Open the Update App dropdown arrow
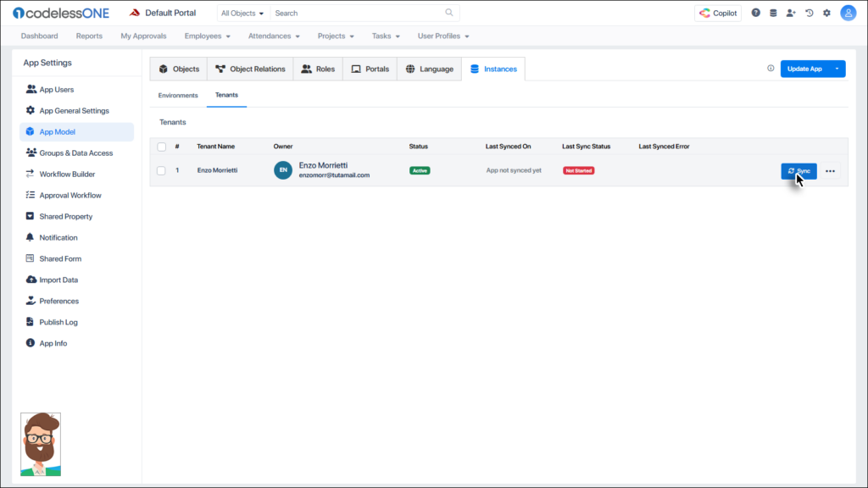 coord(837,69)
